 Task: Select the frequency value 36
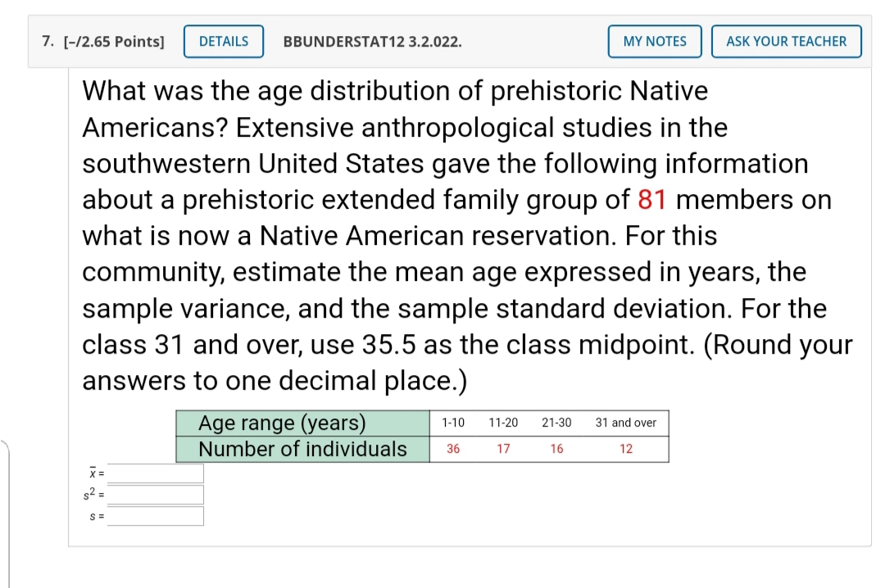tap(453, 449)
